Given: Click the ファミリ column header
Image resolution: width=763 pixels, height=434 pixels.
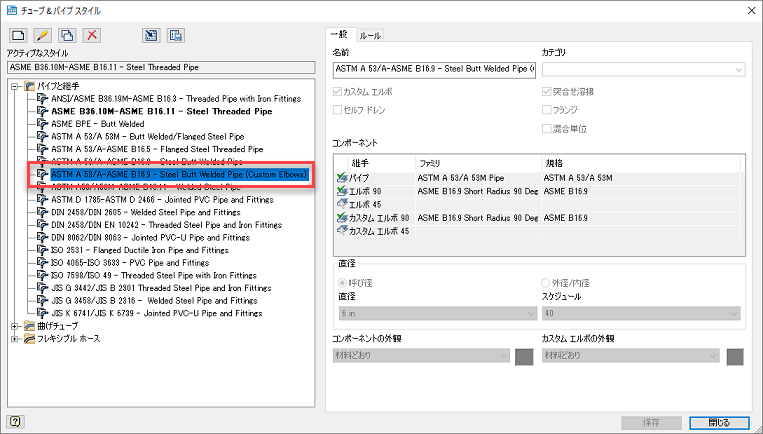Looking at the screenshot, I should tap(478, 163).
